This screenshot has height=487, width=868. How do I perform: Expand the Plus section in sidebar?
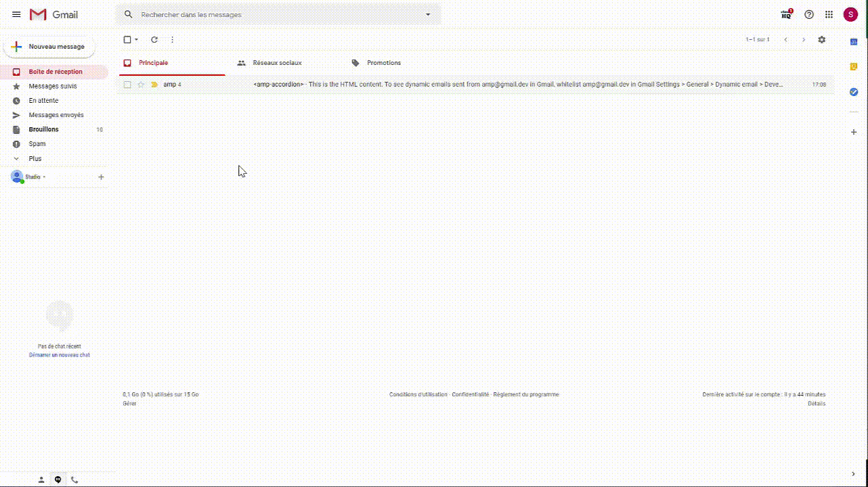(x=35, y=158)
